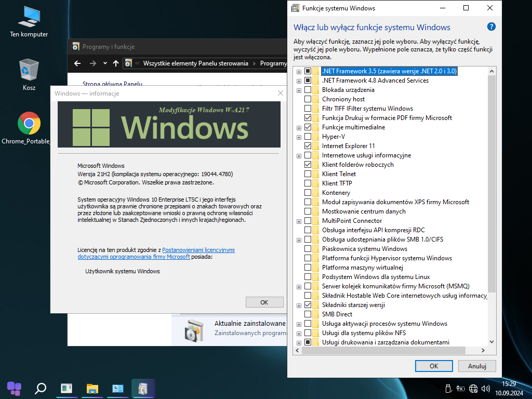Screen dimensions: 532x399
Task: Open Chrome_Portable desktop shortcut
Action: (x=29, y=124)
